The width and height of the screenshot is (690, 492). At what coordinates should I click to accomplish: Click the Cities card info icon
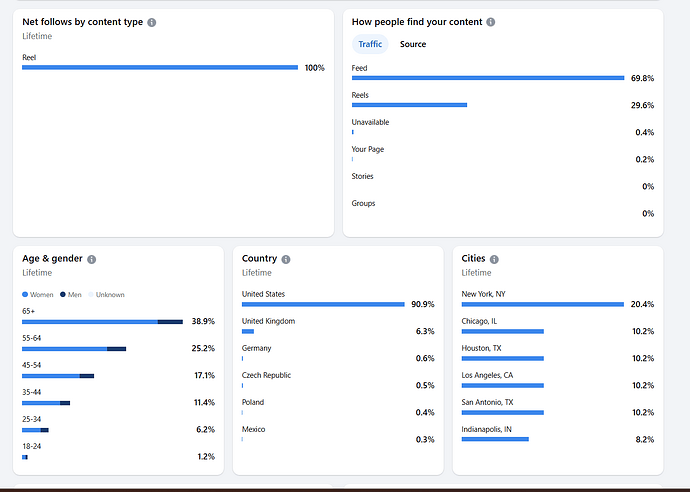click(494, 259)
